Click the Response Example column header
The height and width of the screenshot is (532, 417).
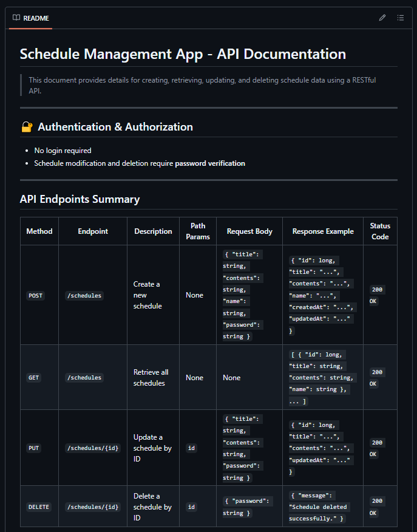click(x=322, y=231)
